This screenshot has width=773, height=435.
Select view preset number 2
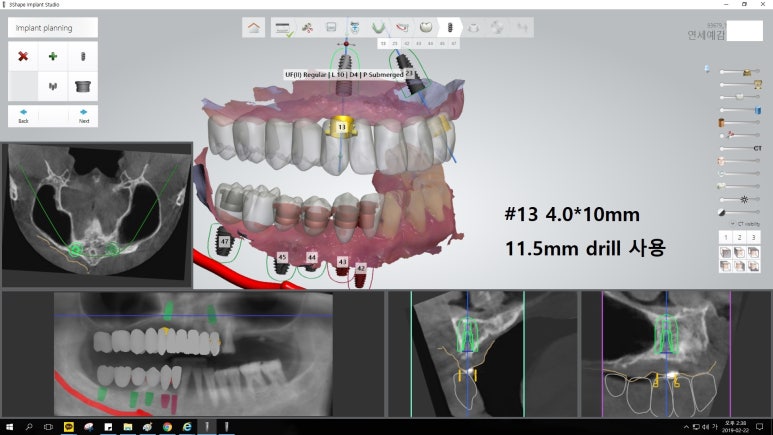(x=739, y=237)
